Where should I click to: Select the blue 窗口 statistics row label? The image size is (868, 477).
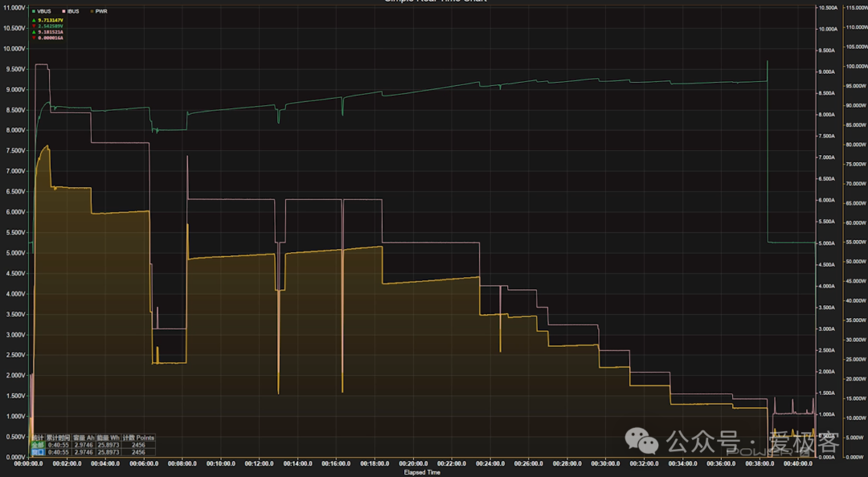pos(38,452)
